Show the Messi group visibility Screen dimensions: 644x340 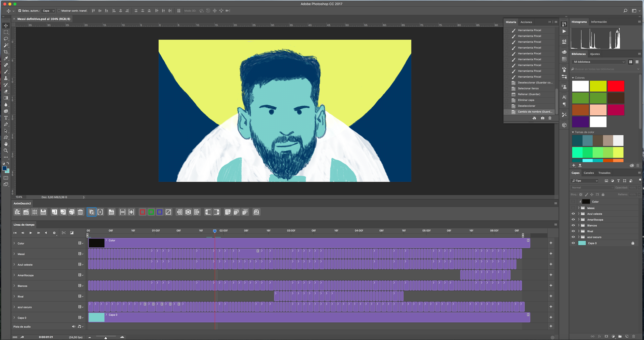pos(573,208)
